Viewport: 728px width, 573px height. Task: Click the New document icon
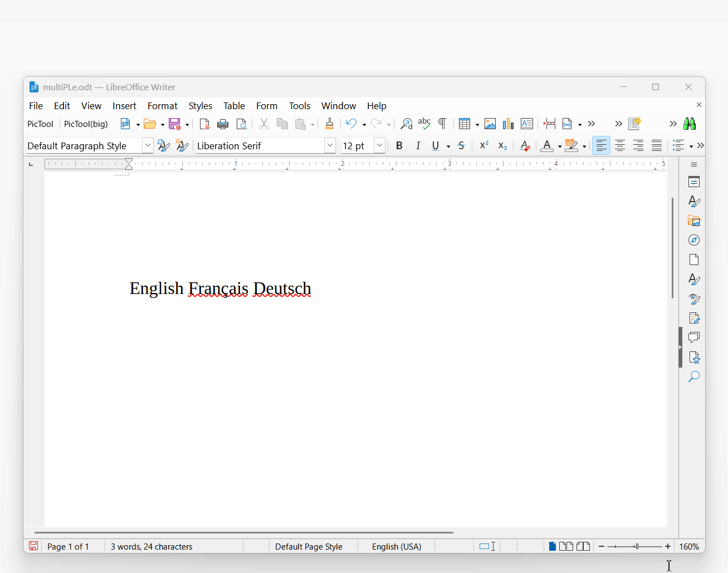(125, 124)
